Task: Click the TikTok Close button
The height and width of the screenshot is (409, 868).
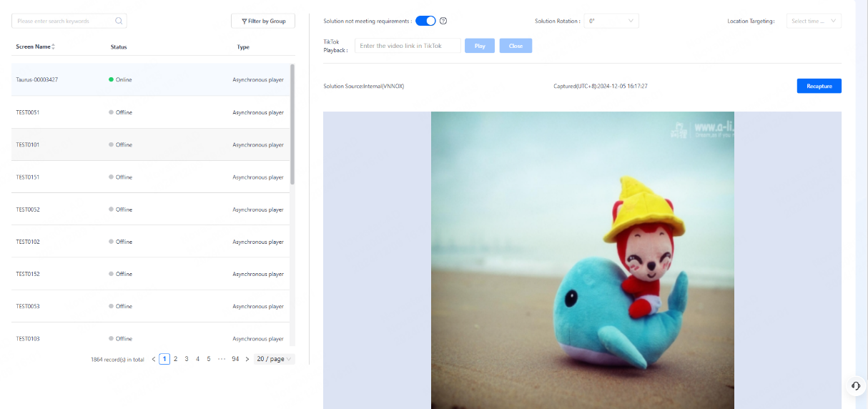Action: point(516,46)
